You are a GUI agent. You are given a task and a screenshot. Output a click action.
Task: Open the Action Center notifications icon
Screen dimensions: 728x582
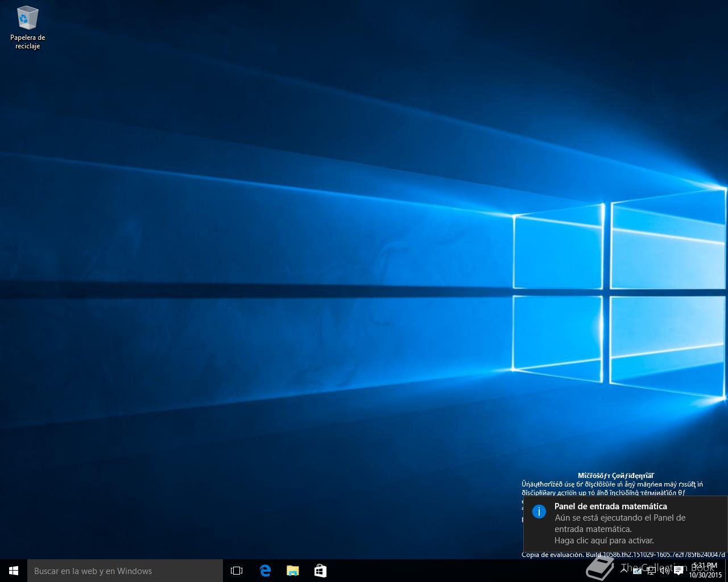[678, 571]
